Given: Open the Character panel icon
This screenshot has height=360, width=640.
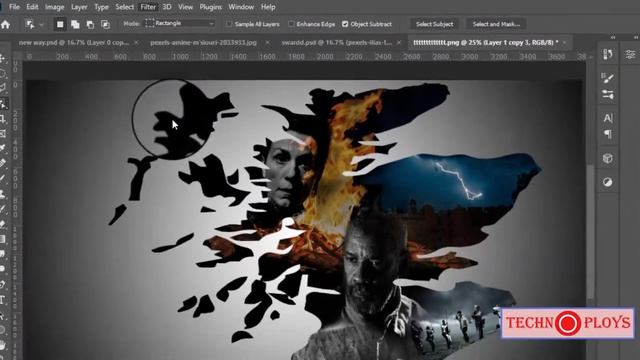Looking at the screenshot, I should pyautogui.click(x=608, y=118).
